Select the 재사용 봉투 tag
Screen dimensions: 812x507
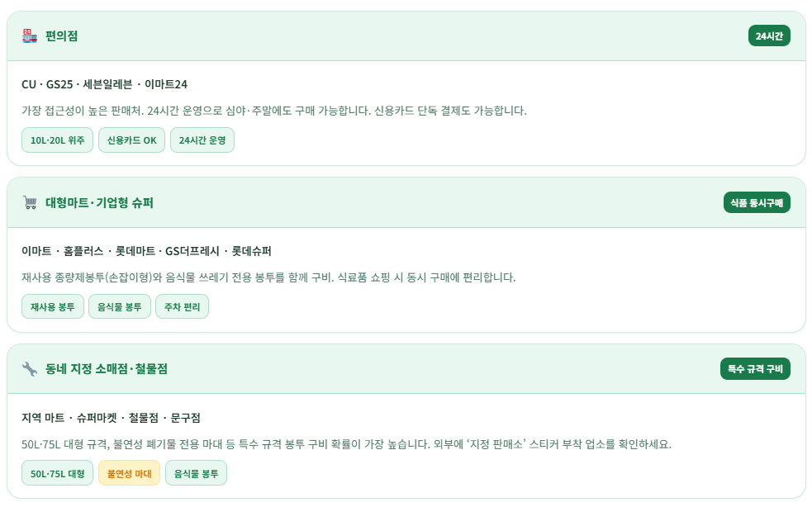point(53,307)
